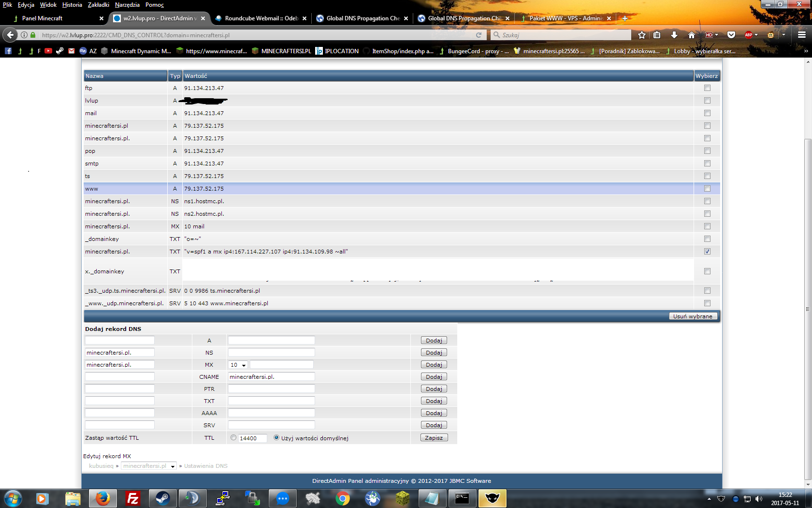
Task: Open the downloads arrow icon
Action: [674, 35]
